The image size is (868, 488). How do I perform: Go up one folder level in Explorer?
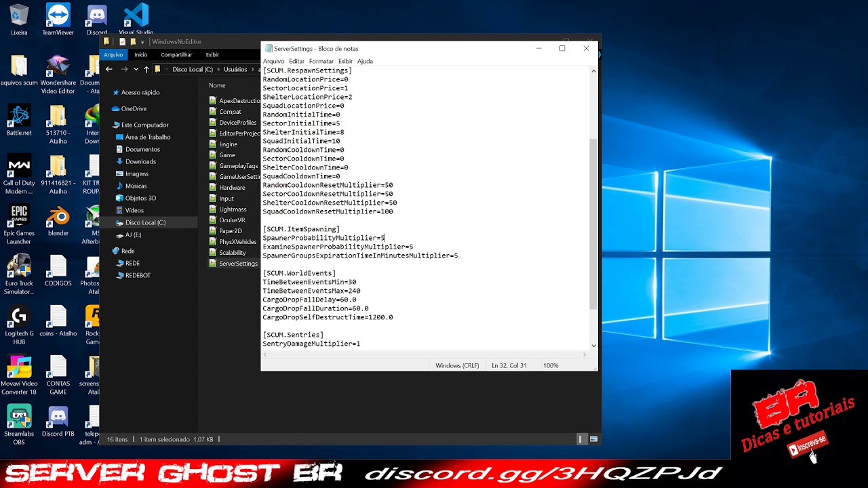click(146, 69)
